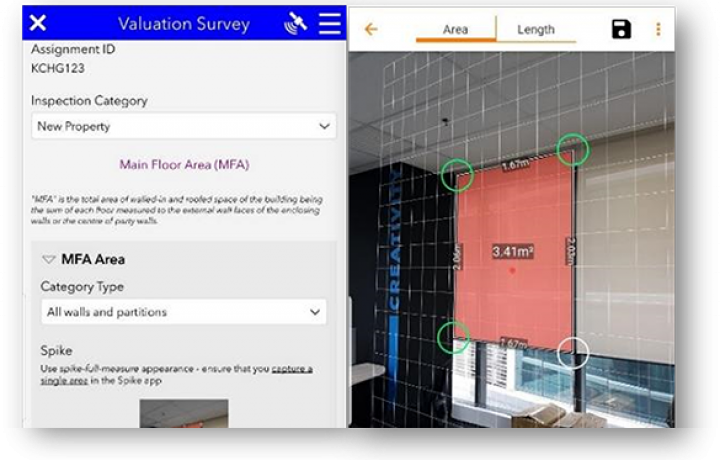Select the top-right green corner handle

[x=573, y=149]
